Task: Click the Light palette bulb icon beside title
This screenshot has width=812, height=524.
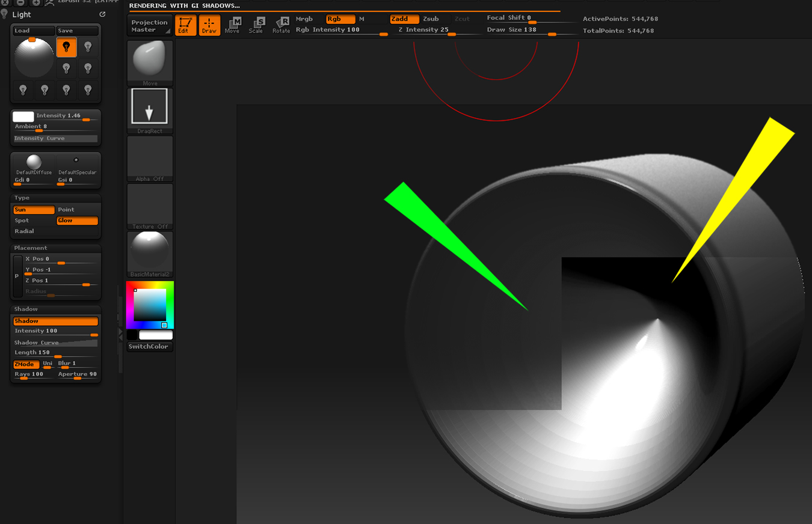Action: point(5,14)
